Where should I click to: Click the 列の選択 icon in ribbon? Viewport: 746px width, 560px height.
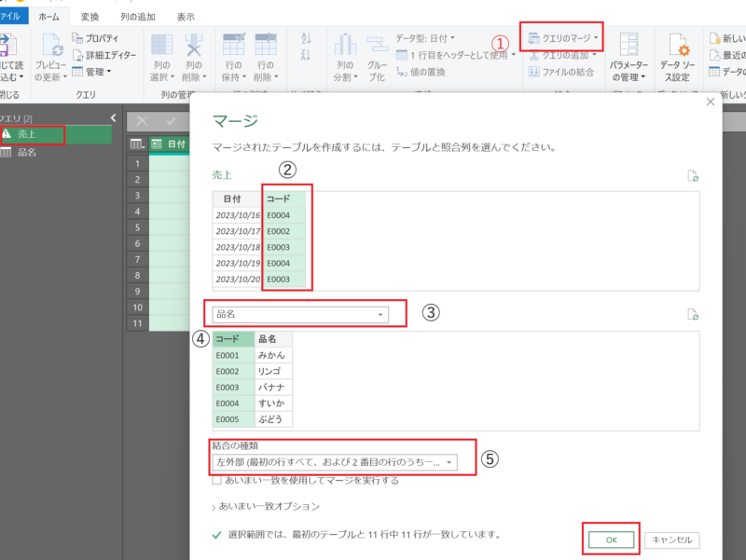tap(161, 45)
